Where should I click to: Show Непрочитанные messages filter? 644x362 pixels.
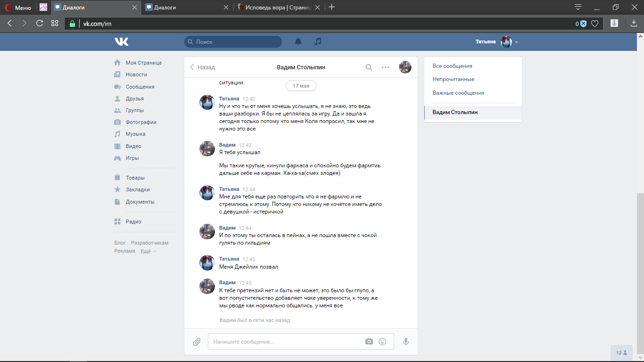pyautogui.click(x=454, y=79)
